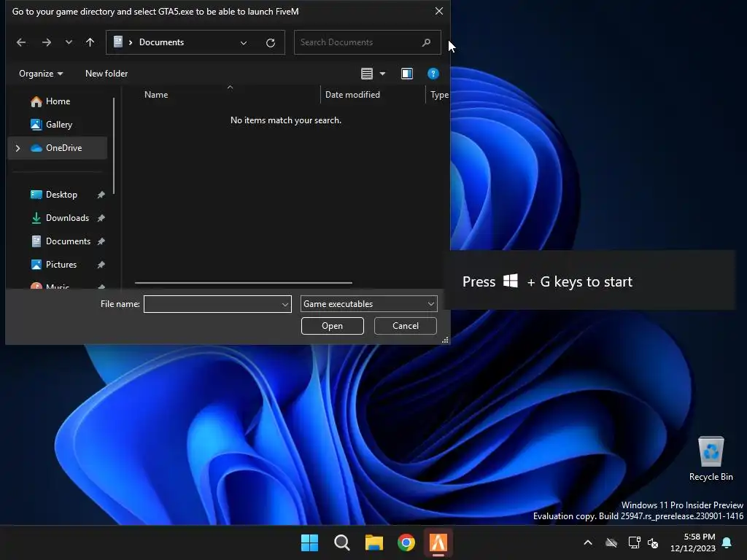
Task: Go back using the back arrow
Action: tap(21, 42)
